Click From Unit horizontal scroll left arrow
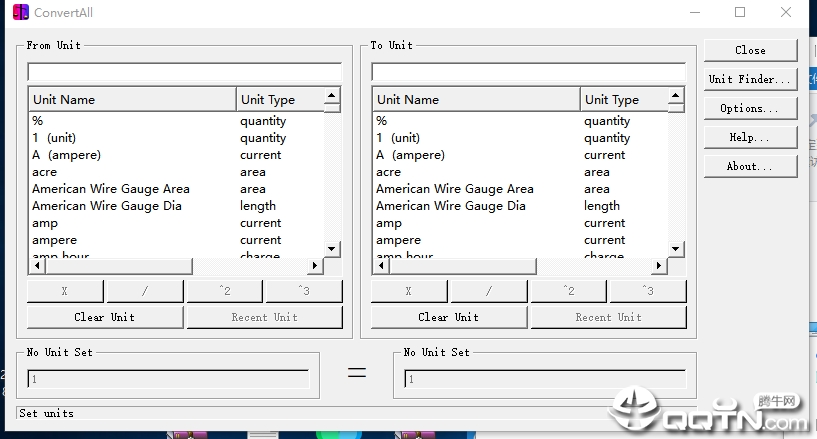Image resolution: width=817 pixels, height=439 pixels. [37, 266]
